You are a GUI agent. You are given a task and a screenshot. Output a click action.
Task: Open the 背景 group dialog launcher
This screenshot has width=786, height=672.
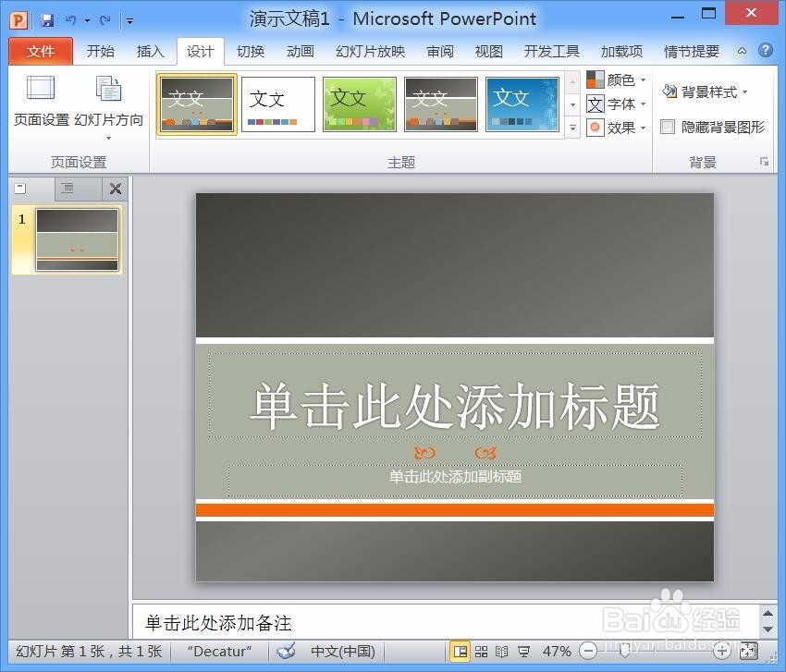coord(764,161)
